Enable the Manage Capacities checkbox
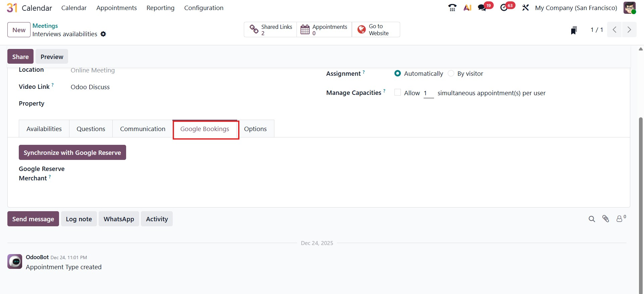The height and width of the screenshot is (294, 644). pos(397,93)
